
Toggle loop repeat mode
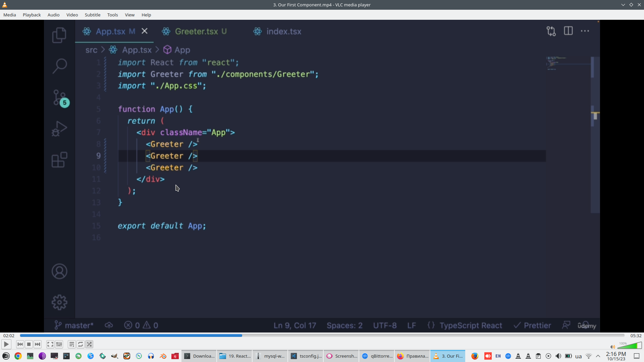(80, 344)
